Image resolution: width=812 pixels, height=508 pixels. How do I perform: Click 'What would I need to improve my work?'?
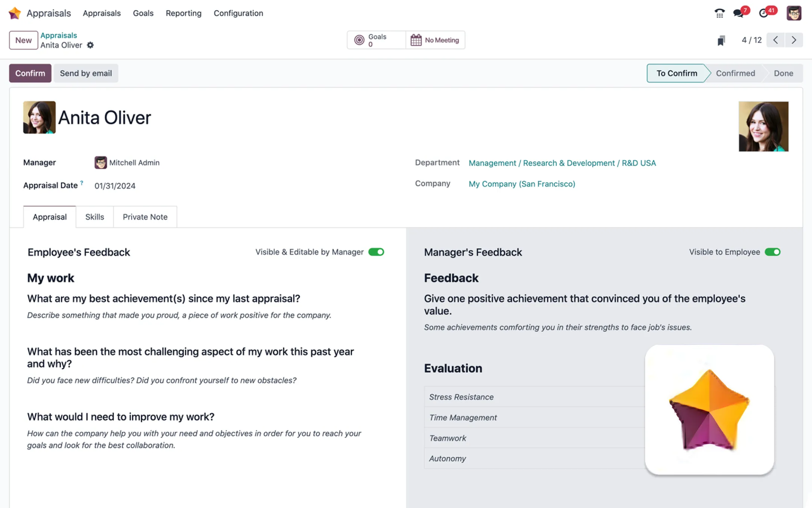tap(121, 417)
